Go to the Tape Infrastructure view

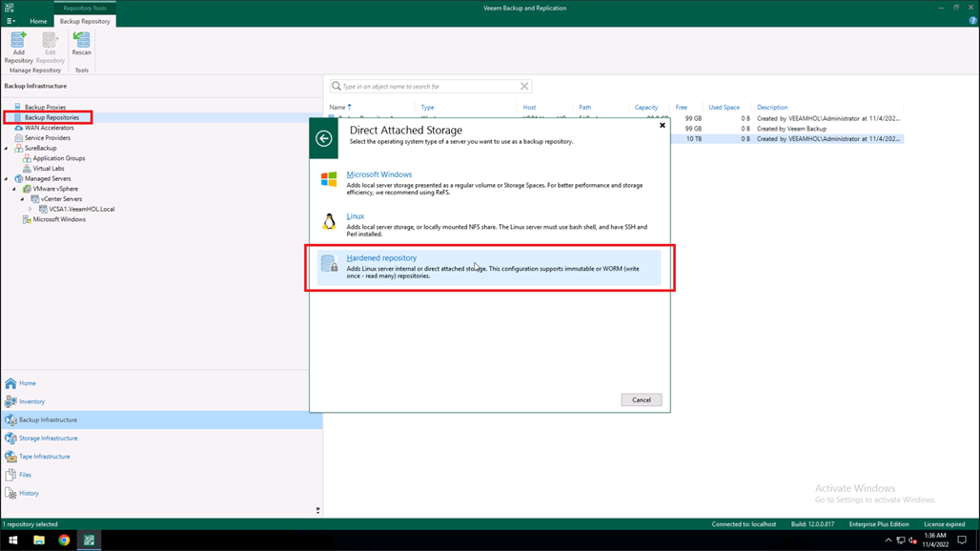(44, 457)
